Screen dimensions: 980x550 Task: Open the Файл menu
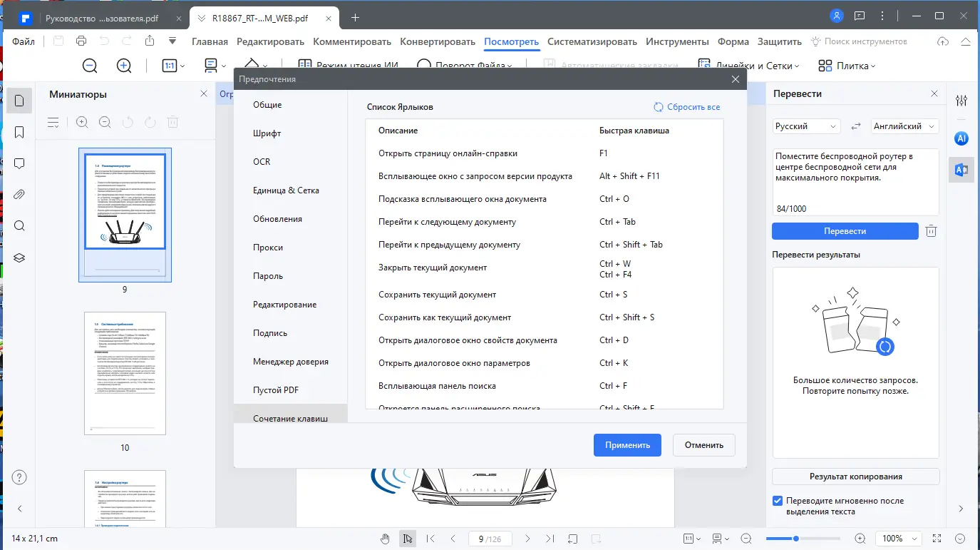[24, 41]
